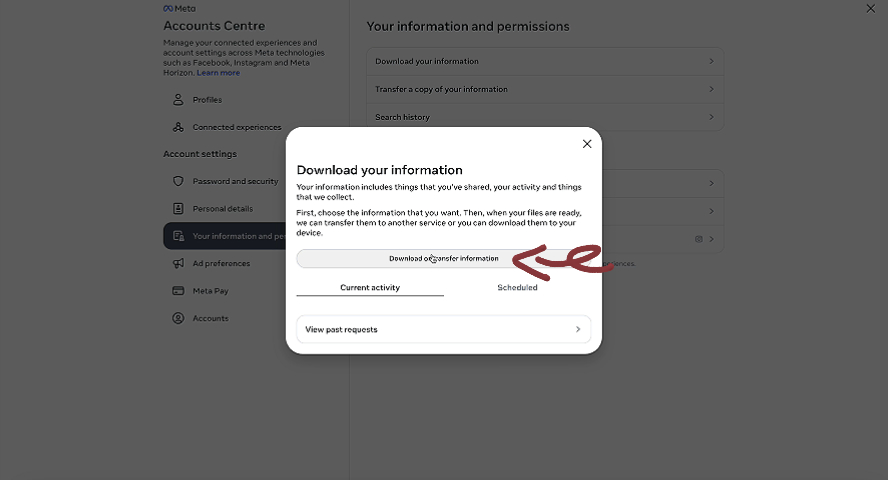Open Download your information row

pos(545,61)
